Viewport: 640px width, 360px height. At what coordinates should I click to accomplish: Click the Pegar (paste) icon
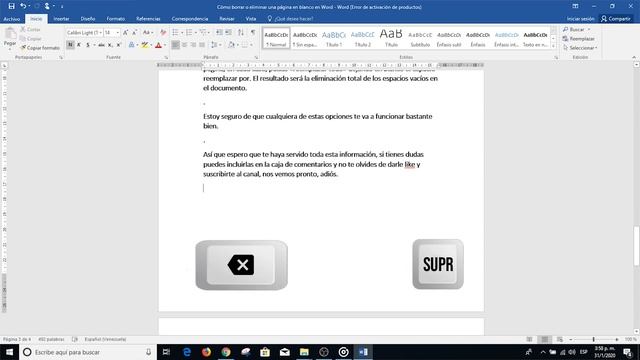(10, 34)
